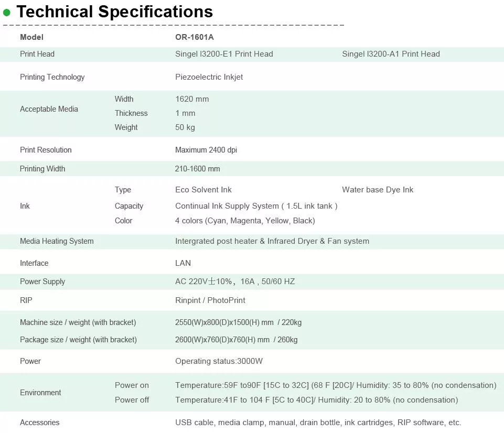Click the AC 220V power supply value

click(x=235, y=282)
